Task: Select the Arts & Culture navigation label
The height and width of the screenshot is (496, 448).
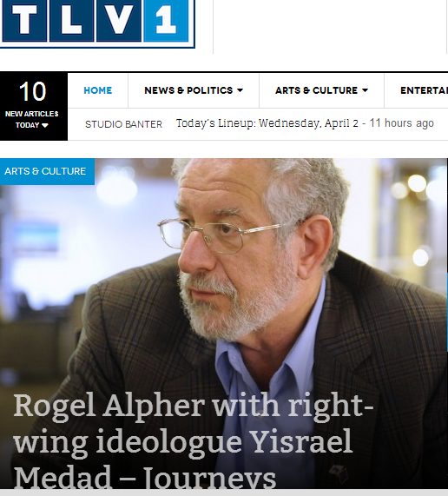Action: (x=316, y=90)
